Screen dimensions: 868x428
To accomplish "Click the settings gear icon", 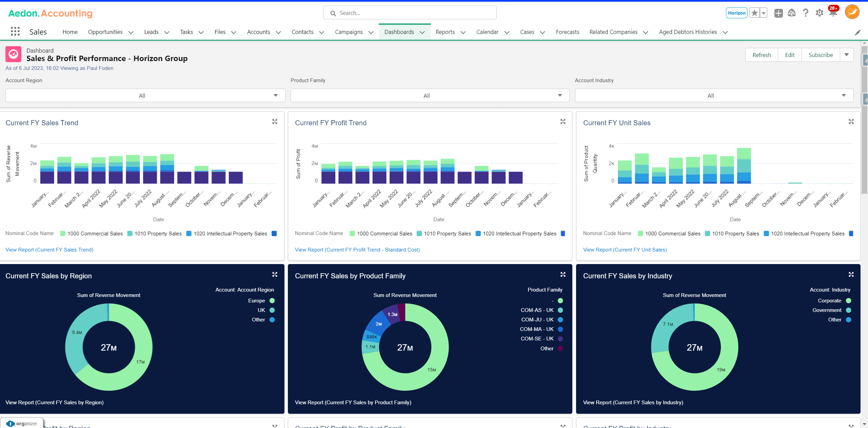I will click(820, 12).
